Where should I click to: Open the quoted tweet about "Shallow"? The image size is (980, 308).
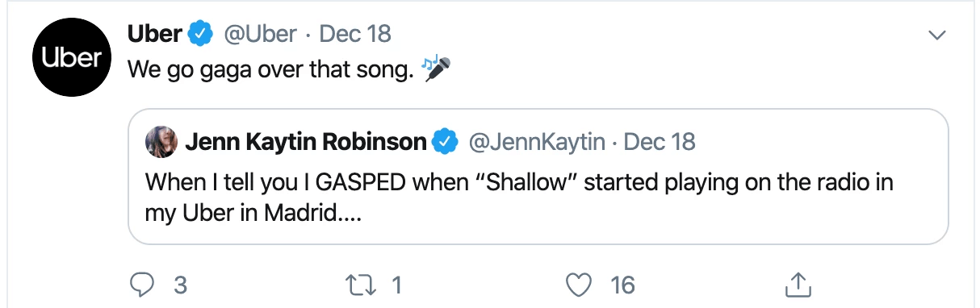538,177
